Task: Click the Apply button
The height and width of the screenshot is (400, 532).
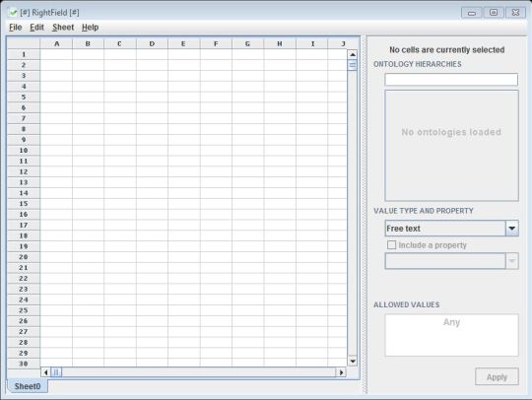Action: click(497, 377)
